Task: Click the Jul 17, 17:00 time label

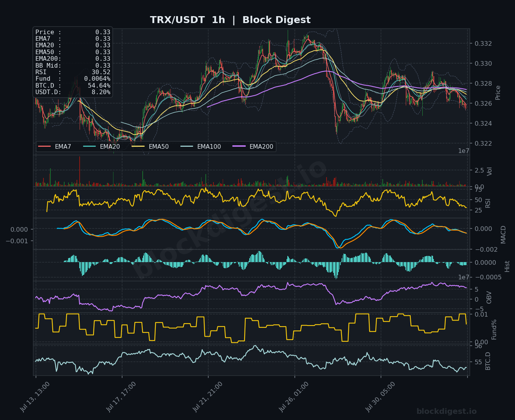Action: (x=121, y=397)
